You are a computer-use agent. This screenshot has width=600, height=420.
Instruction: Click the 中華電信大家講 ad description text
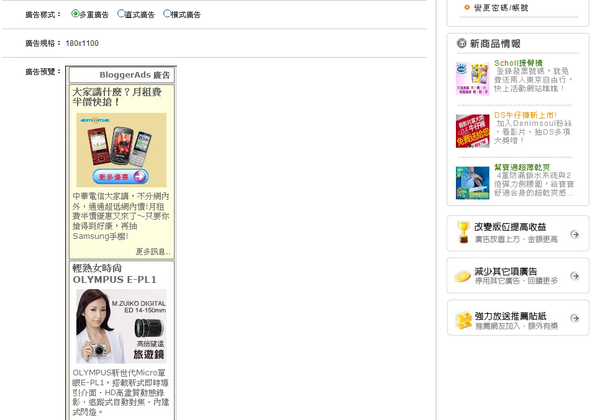121,216
